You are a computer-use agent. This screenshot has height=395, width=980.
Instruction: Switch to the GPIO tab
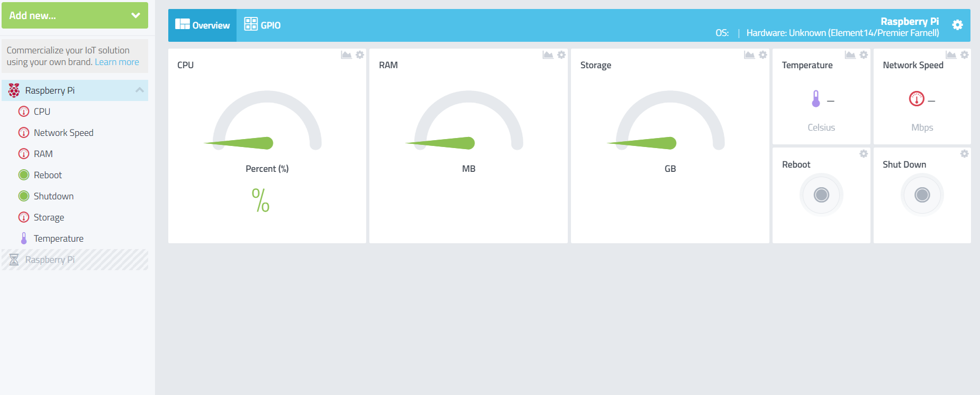[x=262, y=25]
